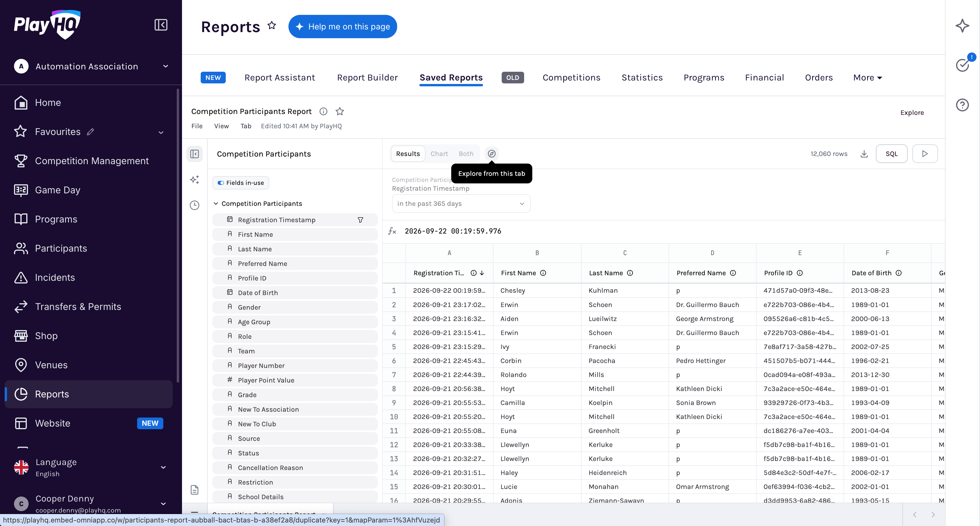Open Automation Association organisation dropdown
Viewport: 980px width, 526px height.
[91, 66]
